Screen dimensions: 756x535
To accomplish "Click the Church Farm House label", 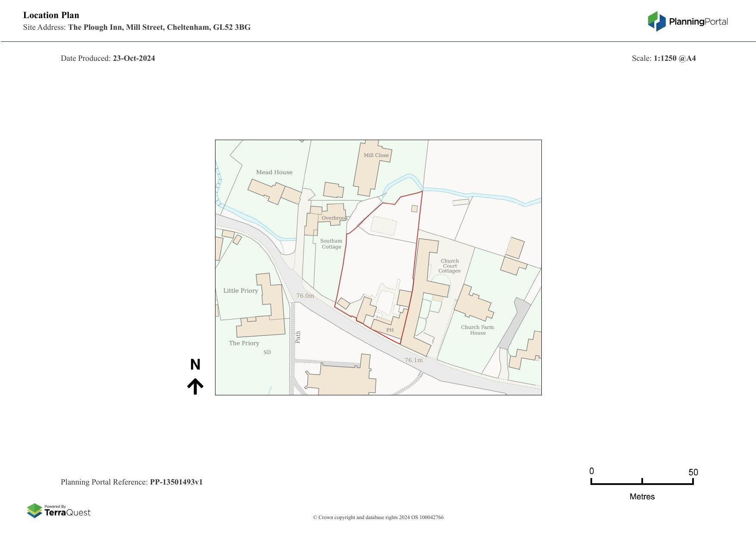I will click(477, 330).
